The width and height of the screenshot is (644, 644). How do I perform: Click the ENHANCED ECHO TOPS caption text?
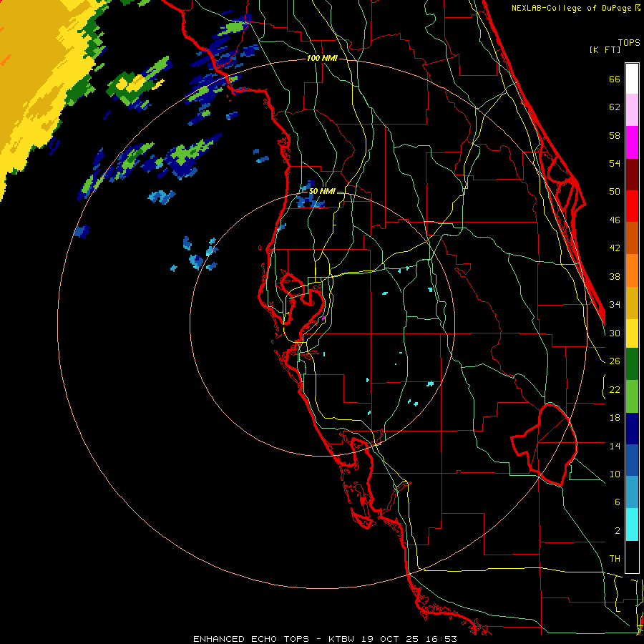point(251,639)
